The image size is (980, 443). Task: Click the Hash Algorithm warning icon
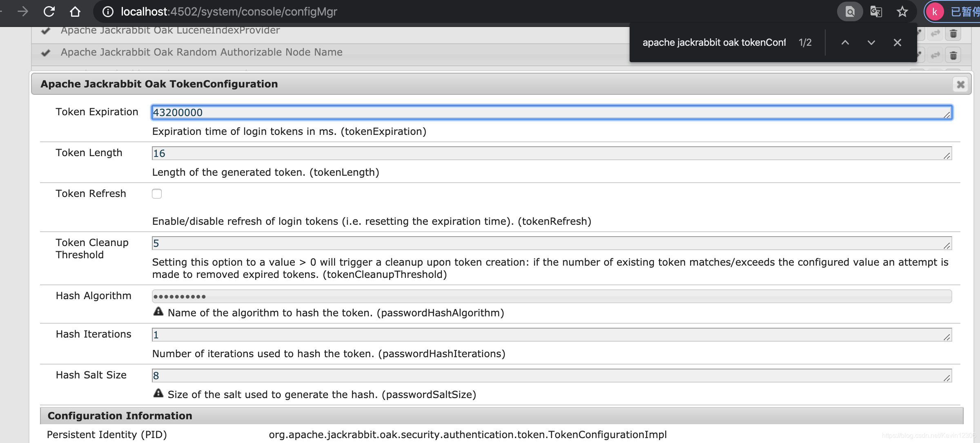(x=158, y=311)
